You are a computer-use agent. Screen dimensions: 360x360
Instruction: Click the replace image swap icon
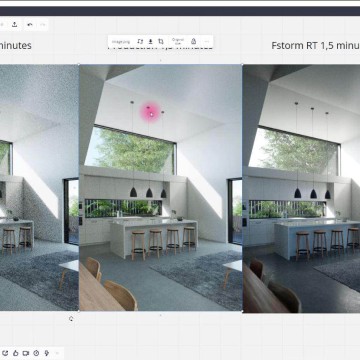[140, 41]
